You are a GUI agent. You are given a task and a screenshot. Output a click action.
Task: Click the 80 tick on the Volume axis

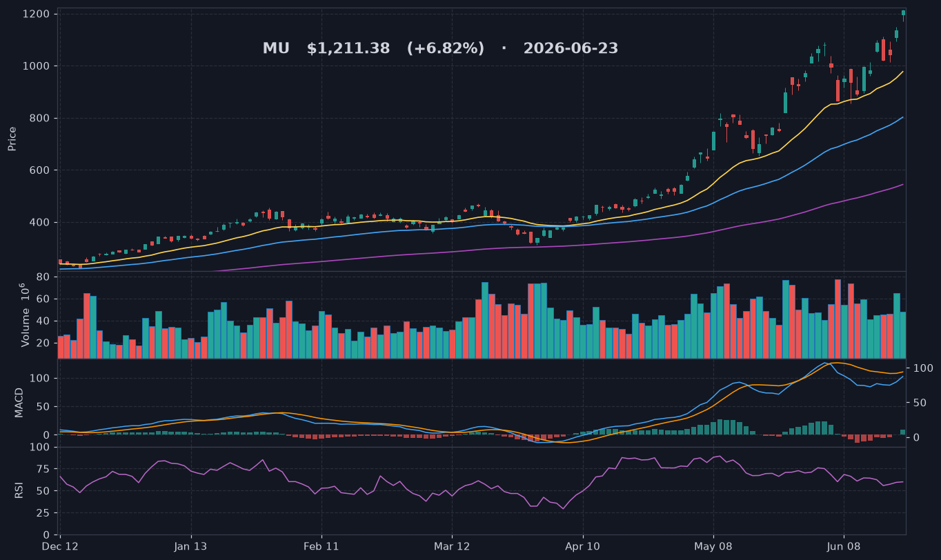[x=43, y=277]
